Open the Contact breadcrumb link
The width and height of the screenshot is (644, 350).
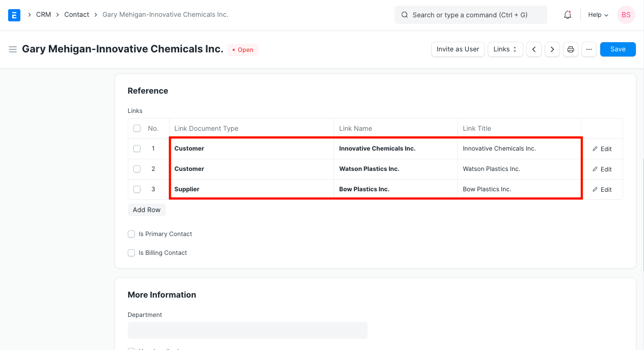click(x=76, y=14)
